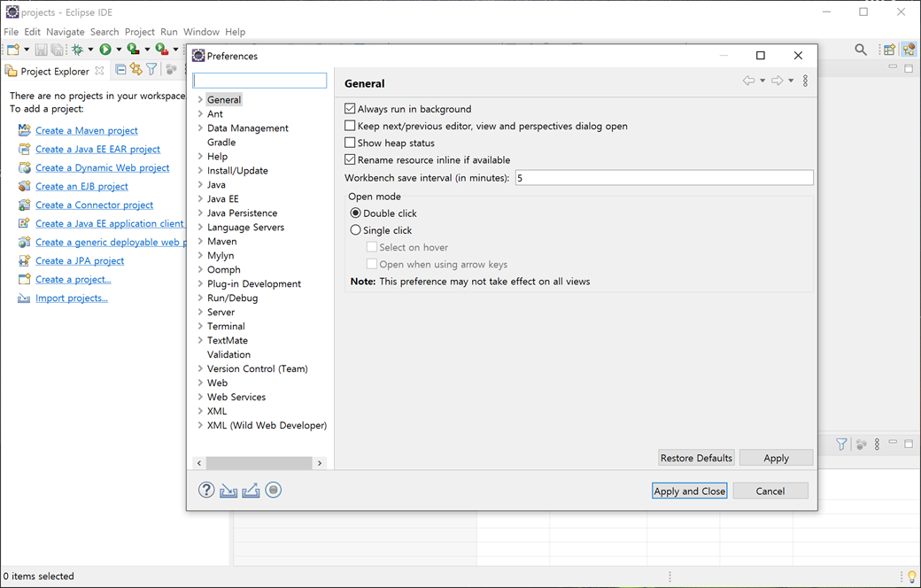This screenshot has width=921, height=588.
Task: Expand the Run/Debug preferences node
Action: pos(200,298)
